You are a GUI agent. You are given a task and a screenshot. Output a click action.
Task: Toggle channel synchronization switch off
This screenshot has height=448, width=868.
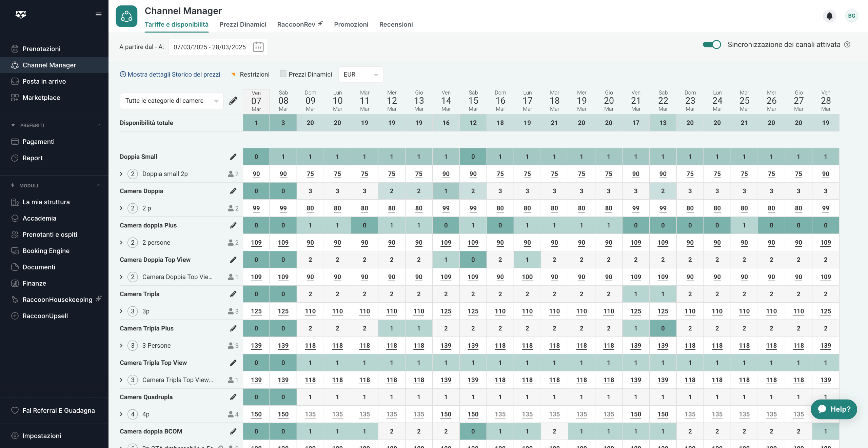coord(712,44)
